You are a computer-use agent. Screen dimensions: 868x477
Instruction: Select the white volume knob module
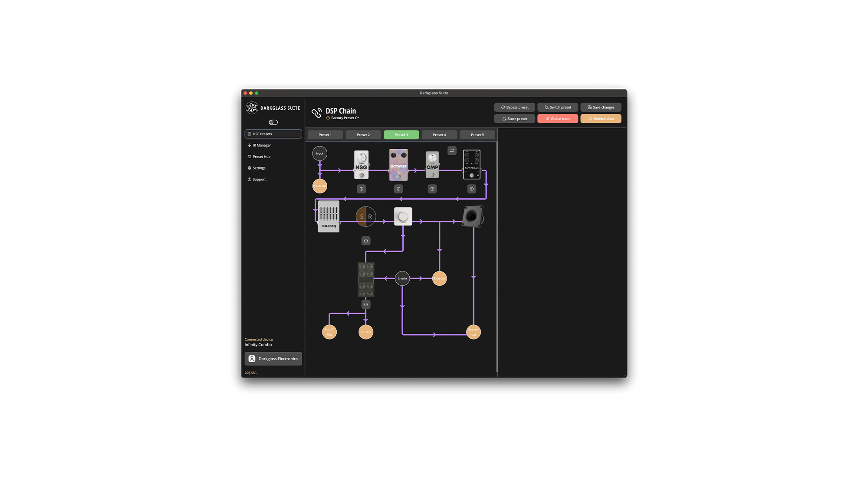[x=403, y=216]
